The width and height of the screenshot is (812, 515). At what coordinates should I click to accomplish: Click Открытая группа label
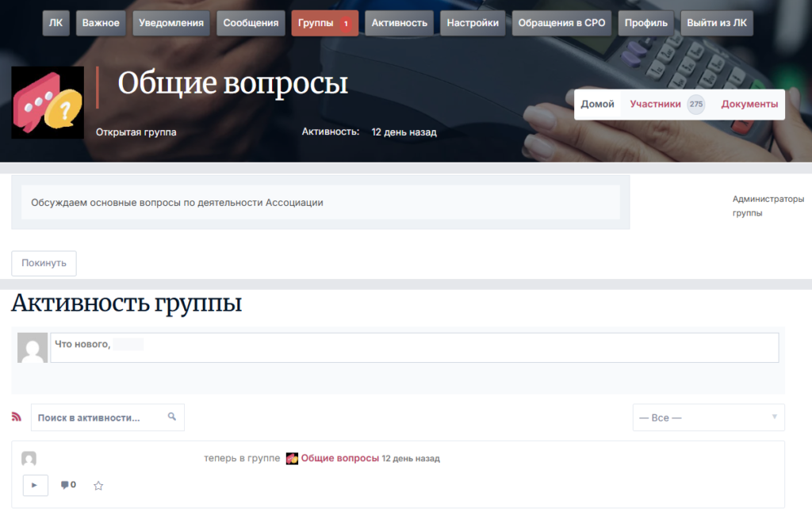point(136,132)
